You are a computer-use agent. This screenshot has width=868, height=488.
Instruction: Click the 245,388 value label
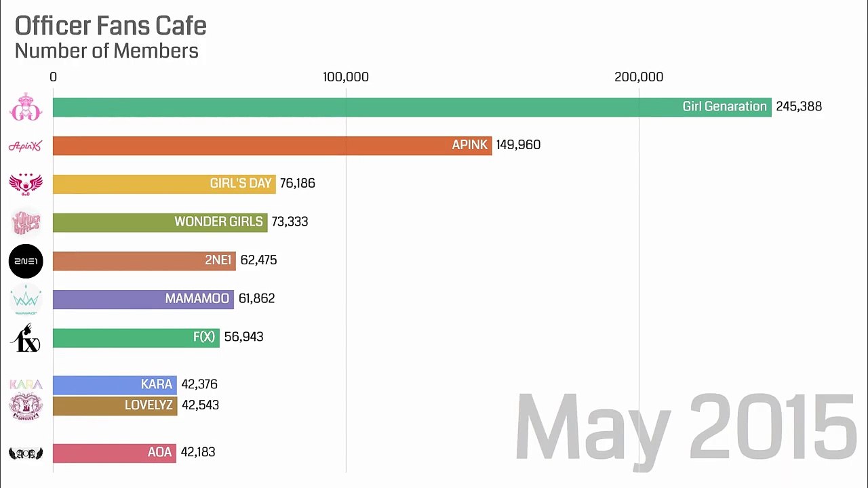coord(798,106)
